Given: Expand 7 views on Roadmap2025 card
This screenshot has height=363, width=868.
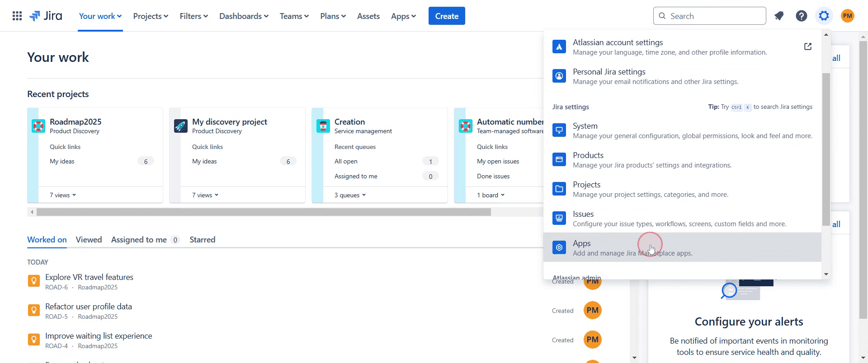Looking at the screenshot, I should (63, 195).
